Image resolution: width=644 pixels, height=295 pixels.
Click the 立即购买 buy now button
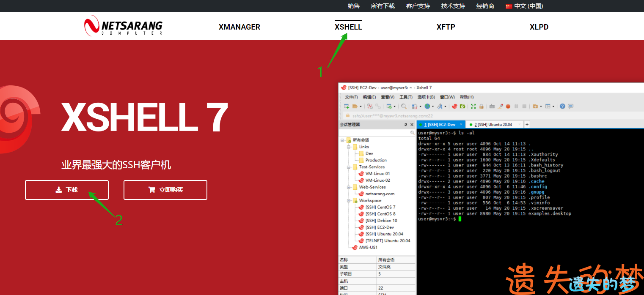pyautogui.click(x=165, y=190)
